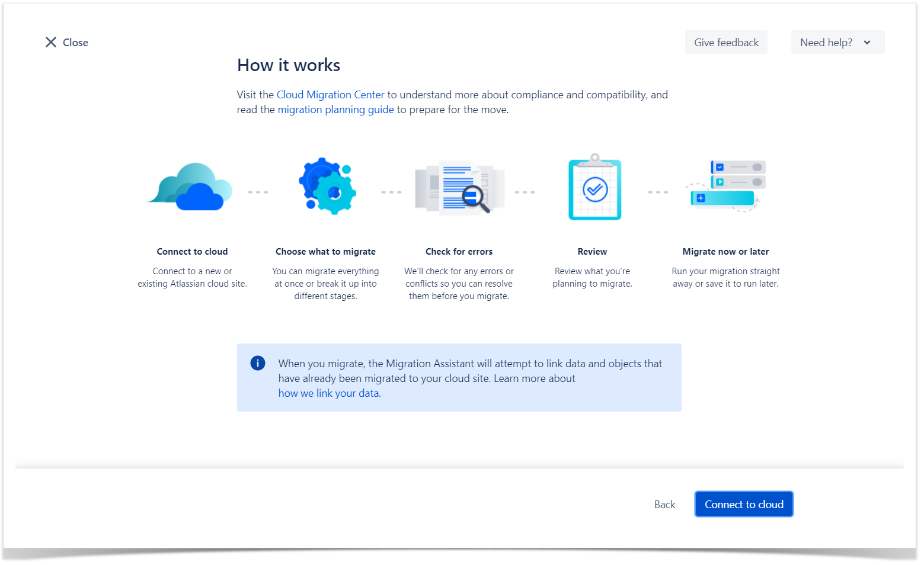924x565 pixels.
Task: Open the migration planning guide link
Action: (335, 110)
